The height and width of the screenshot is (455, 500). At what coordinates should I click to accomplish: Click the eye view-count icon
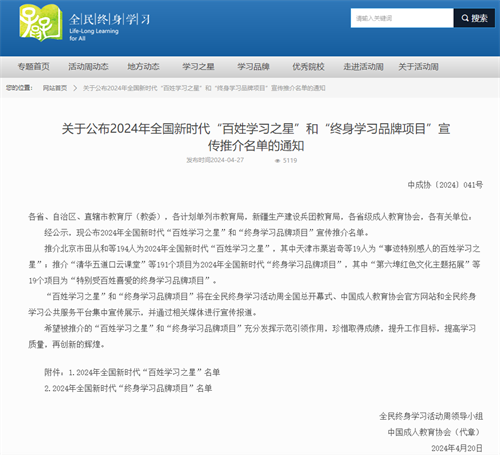(x=277, y=161)
